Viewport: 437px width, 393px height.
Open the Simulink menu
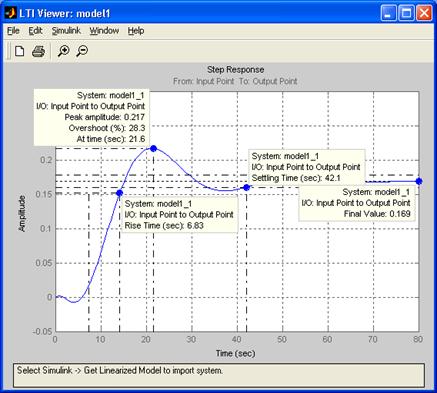[x=66, y=31]
